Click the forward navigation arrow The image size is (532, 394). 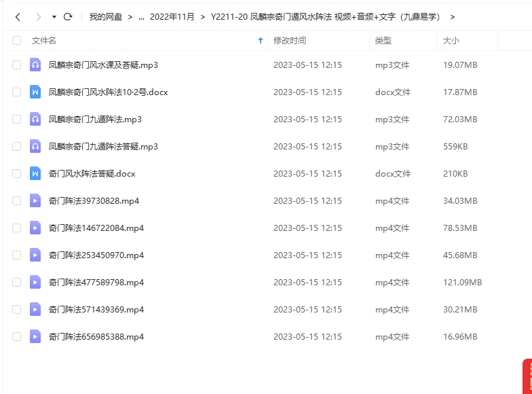pos(38,16)
